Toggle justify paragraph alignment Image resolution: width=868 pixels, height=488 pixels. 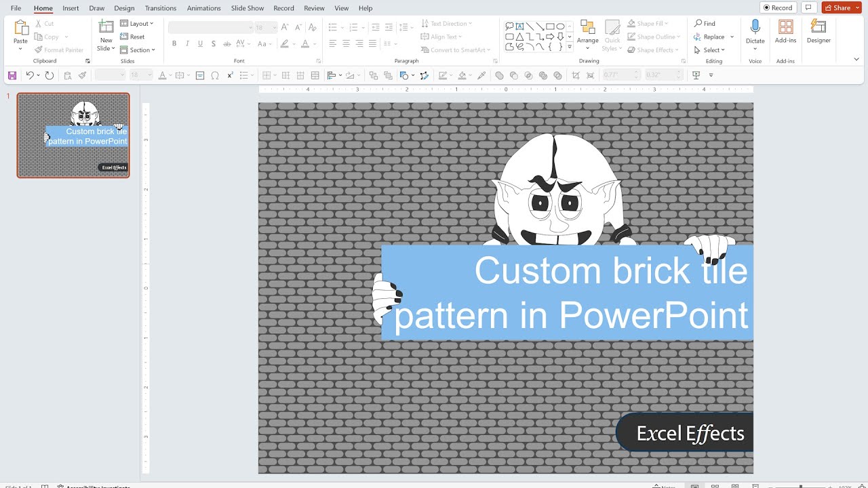click(373, 43)
